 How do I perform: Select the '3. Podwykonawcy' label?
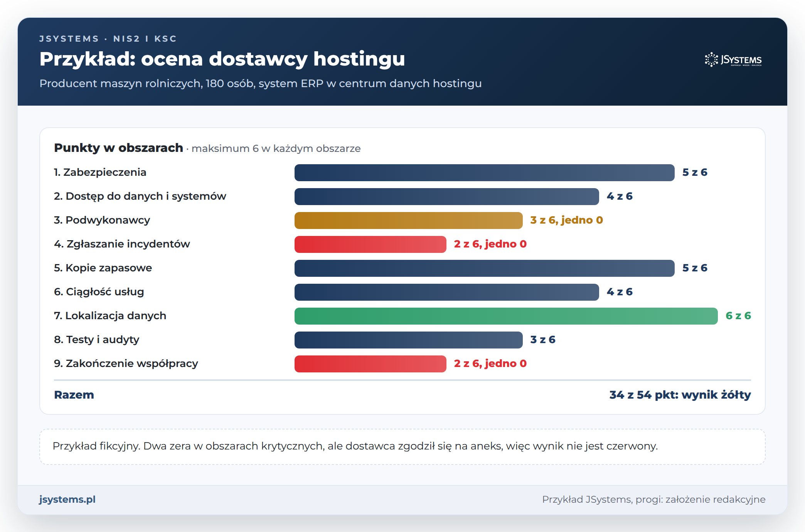[102, 220]
